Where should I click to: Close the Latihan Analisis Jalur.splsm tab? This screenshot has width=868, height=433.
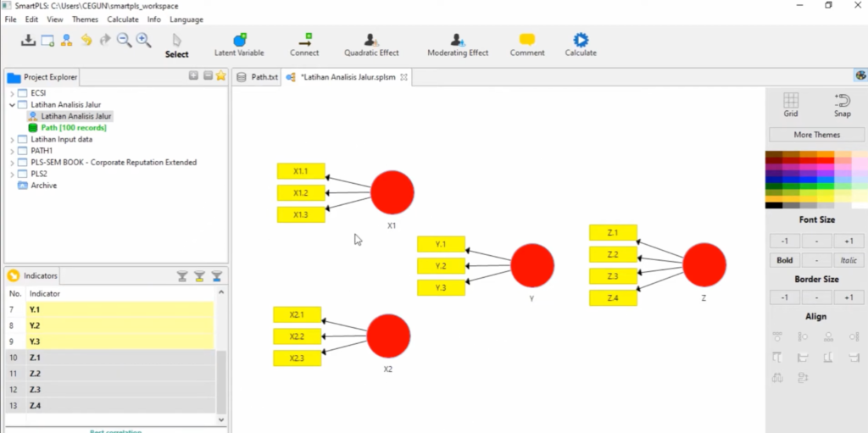(x=403, y=77)
